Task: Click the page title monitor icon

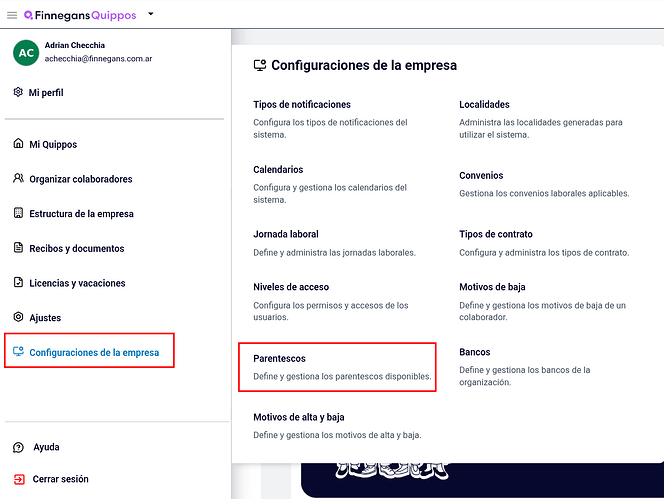Action: [260, 65]
